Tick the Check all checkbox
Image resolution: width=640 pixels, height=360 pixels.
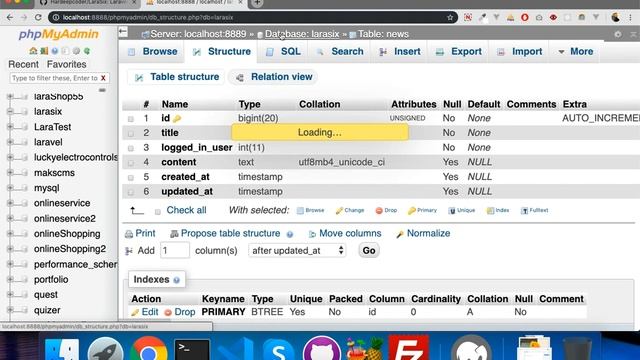[x=158, y=211]
